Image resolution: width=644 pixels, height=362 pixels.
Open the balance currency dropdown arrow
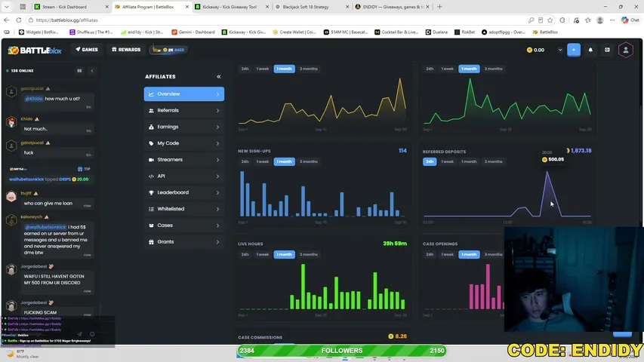[x=559, y=50]
